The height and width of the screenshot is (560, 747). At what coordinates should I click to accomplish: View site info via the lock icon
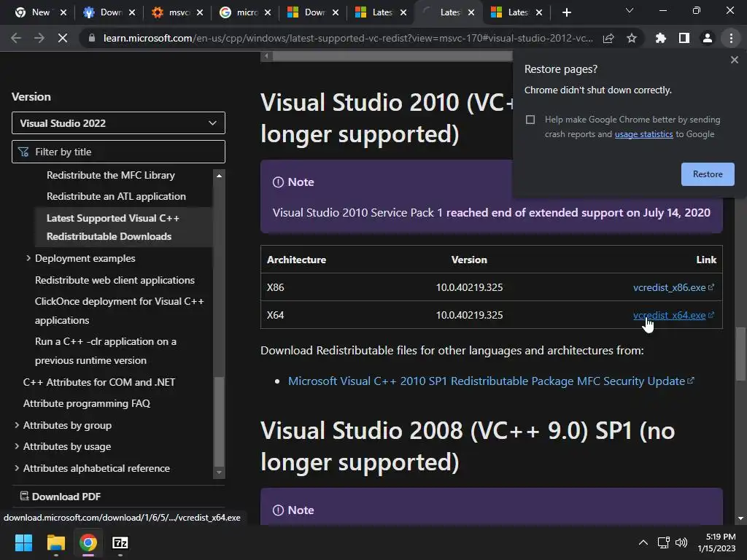click(x=92, y=38)
